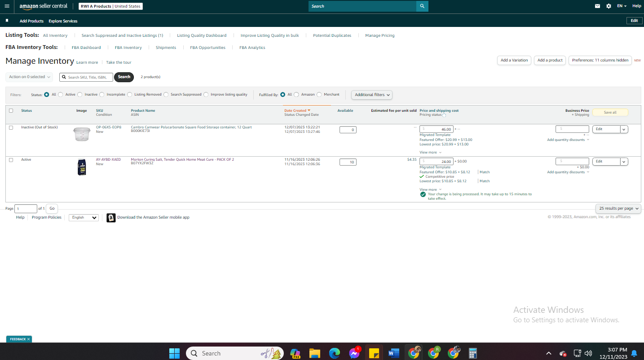
Task: Click the Amazon app icon in footer
Action: click(x=111, y=218)
